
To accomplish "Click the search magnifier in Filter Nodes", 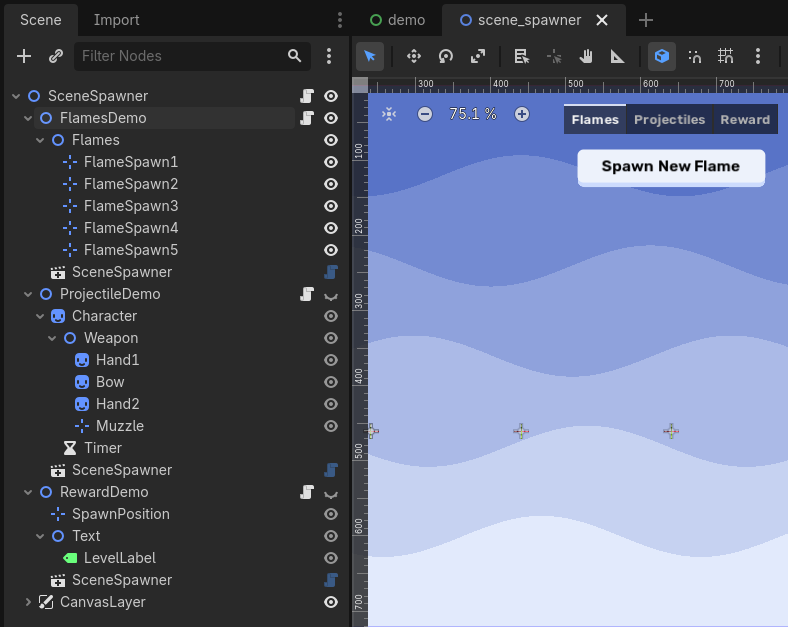I will coord(294,56).
